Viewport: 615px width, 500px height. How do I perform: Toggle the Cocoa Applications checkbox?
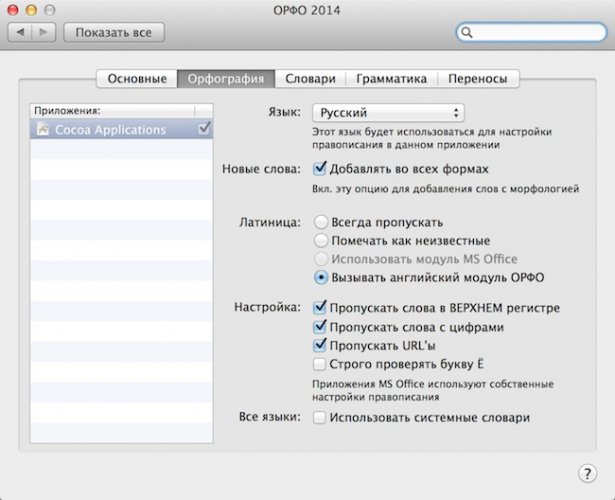tap(204, 129)
